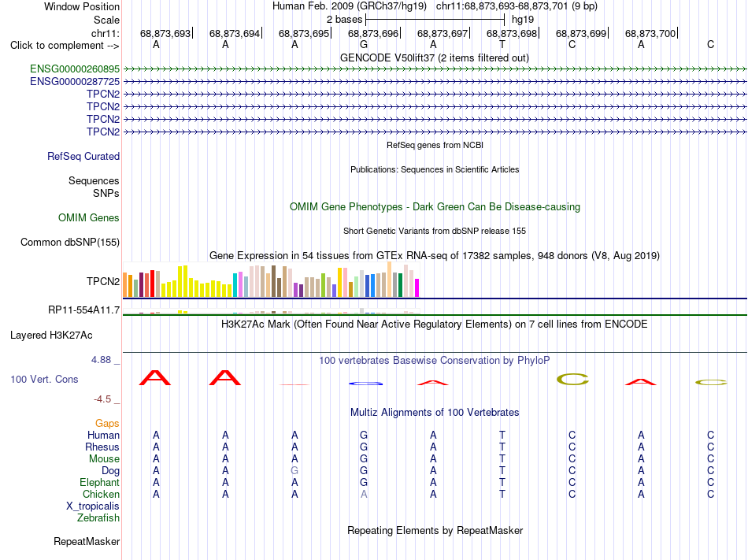
Task: Click the faded A in the Chicken row
Action: [x=364, y=494]
